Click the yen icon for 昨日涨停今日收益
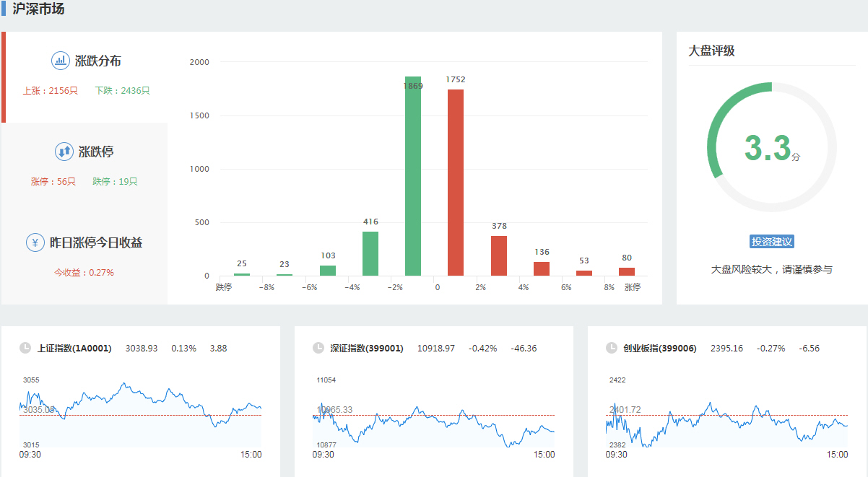This screenshot has height=477, width=868. (35, 242)
